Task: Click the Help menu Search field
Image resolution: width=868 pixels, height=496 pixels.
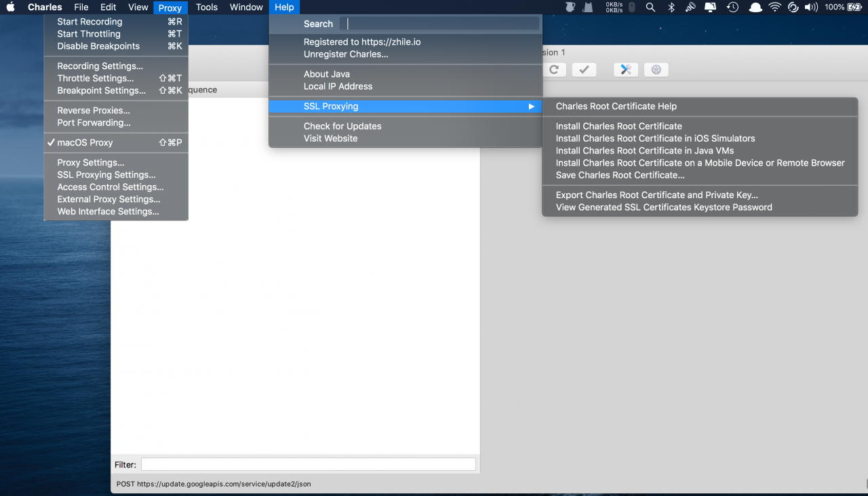Action: [x=439, y=24]
